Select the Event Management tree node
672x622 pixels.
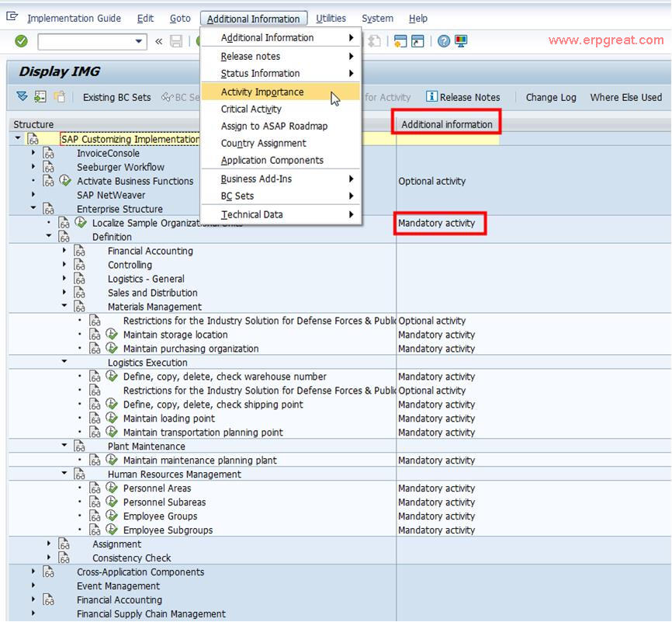click(118, 586)
